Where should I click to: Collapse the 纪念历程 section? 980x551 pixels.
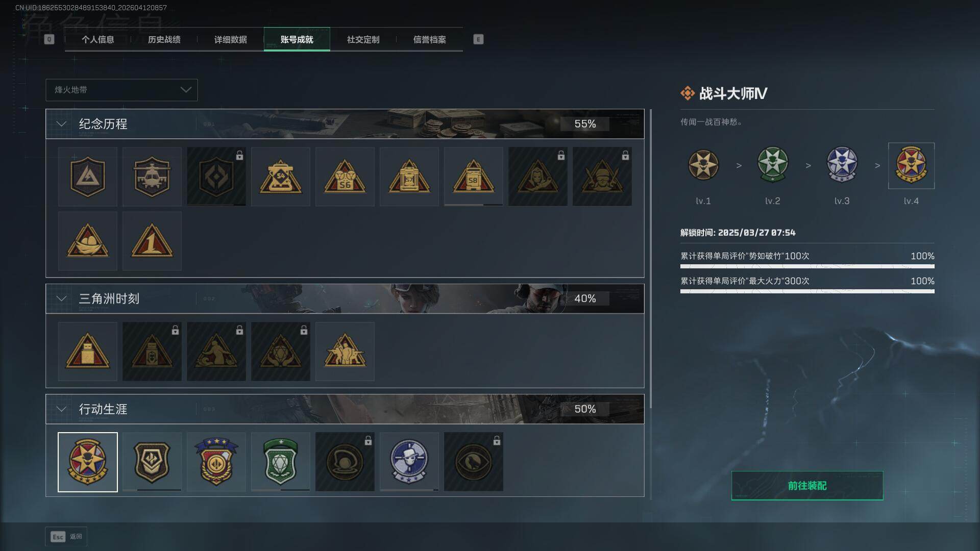(61, 124)
